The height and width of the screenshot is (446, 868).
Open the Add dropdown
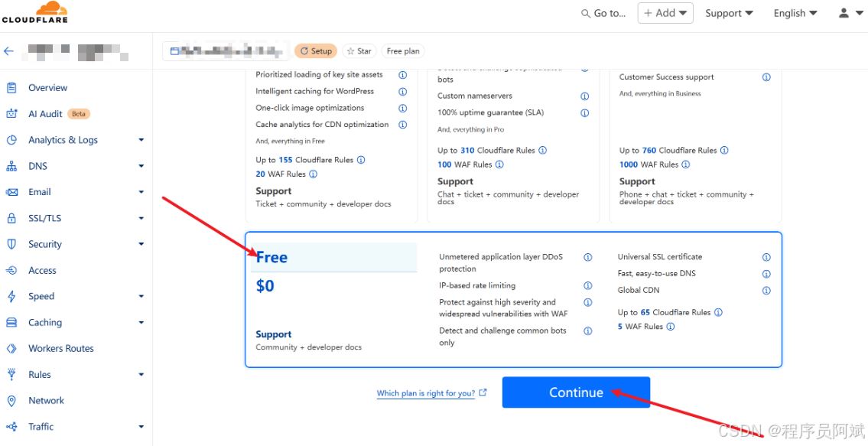[665, 13]
